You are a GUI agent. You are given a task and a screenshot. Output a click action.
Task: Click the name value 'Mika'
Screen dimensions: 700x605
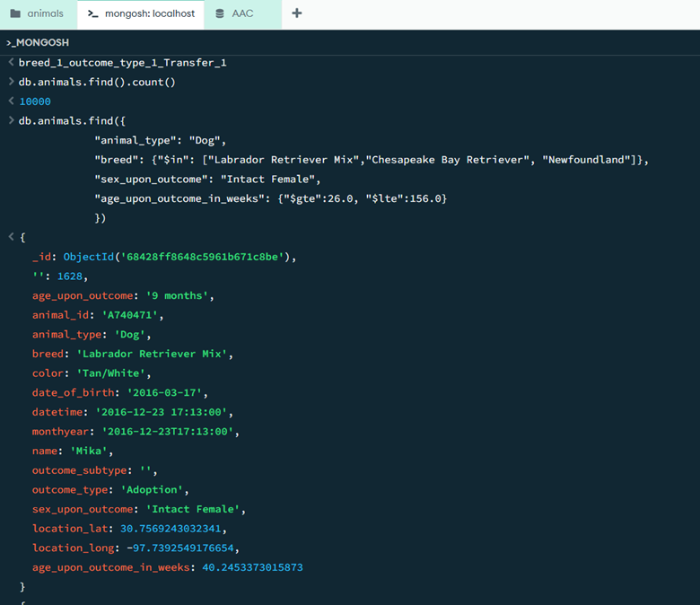click(89, 451)
